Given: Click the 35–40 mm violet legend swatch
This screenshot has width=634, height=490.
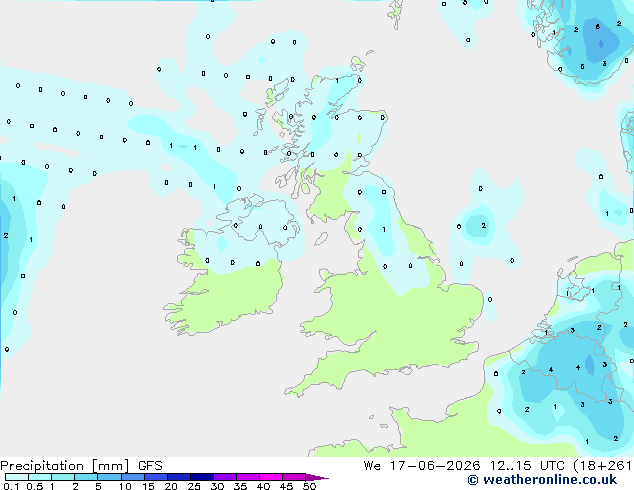Looking at the screenshot, I should tap(248, 477).
